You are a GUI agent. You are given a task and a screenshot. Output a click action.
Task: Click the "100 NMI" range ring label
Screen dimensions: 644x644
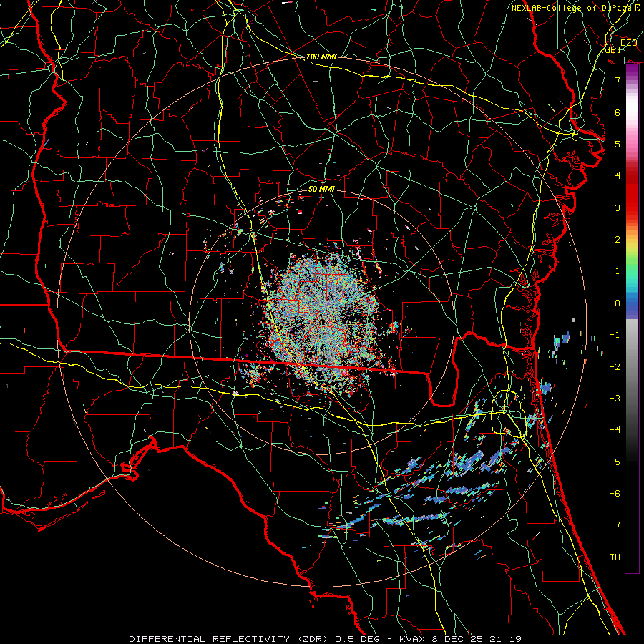click(321, 57)
